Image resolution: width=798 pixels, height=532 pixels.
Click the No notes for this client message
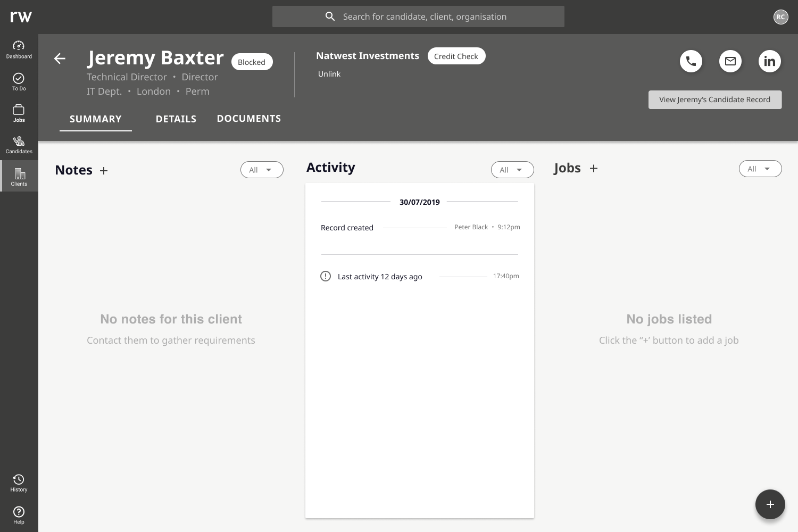pyautogui.click(x=171, y=319)
